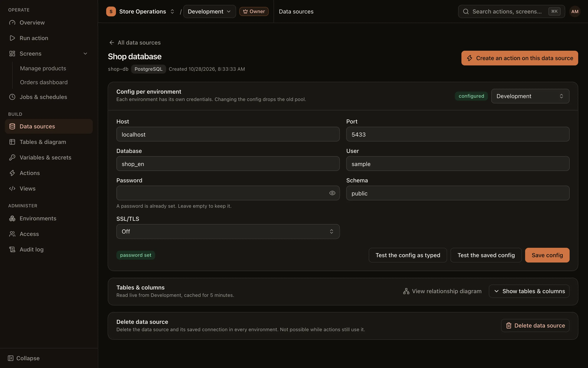Expand the Screens section chevron
Screen dimensions: 588x368
tap(85, 54)
